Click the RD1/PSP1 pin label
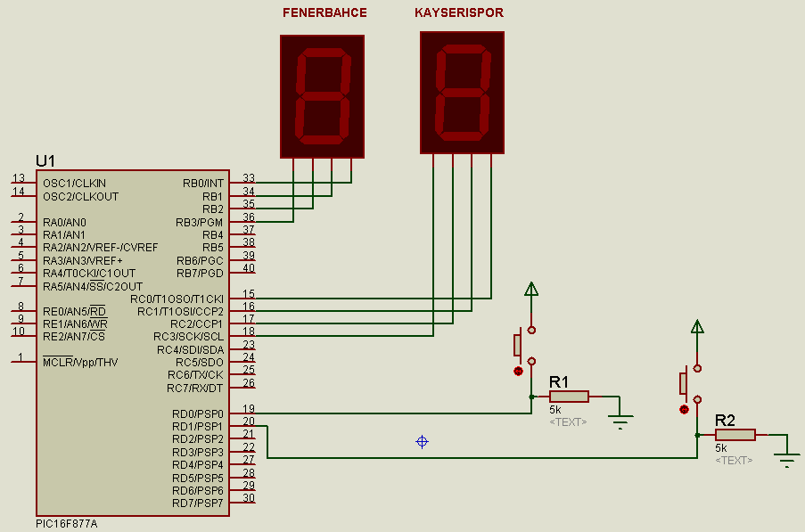 tap(198, 426)
